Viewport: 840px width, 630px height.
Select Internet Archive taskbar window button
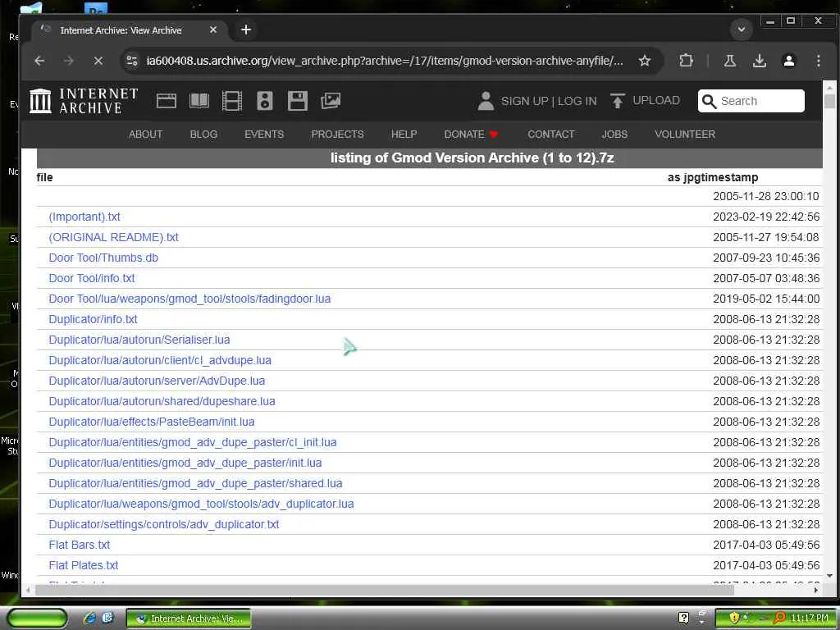pos(189,619)
